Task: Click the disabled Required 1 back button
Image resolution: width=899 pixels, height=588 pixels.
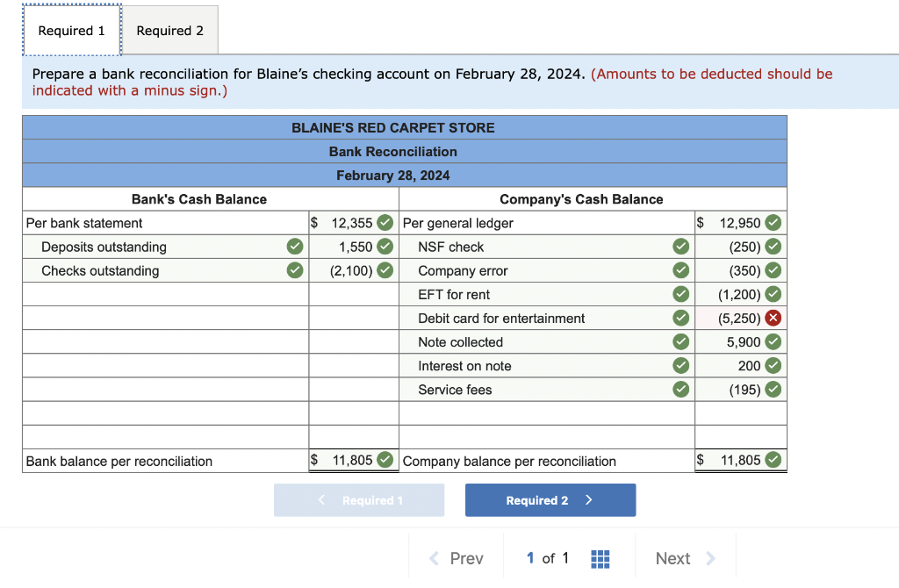Action: point(359,499)
